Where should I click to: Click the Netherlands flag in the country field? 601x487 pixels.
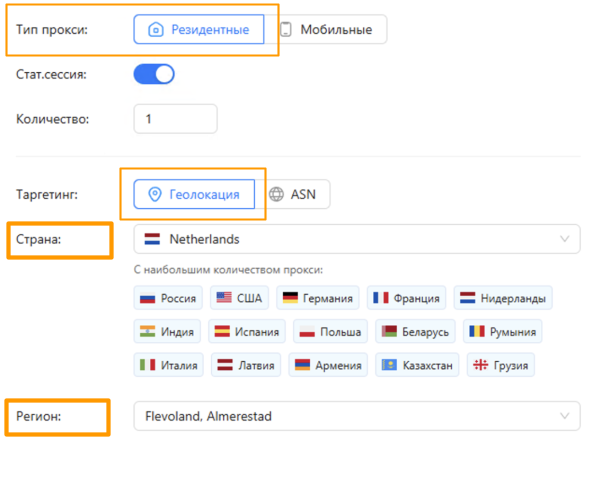pyautogui.click(x=153, y=240)
